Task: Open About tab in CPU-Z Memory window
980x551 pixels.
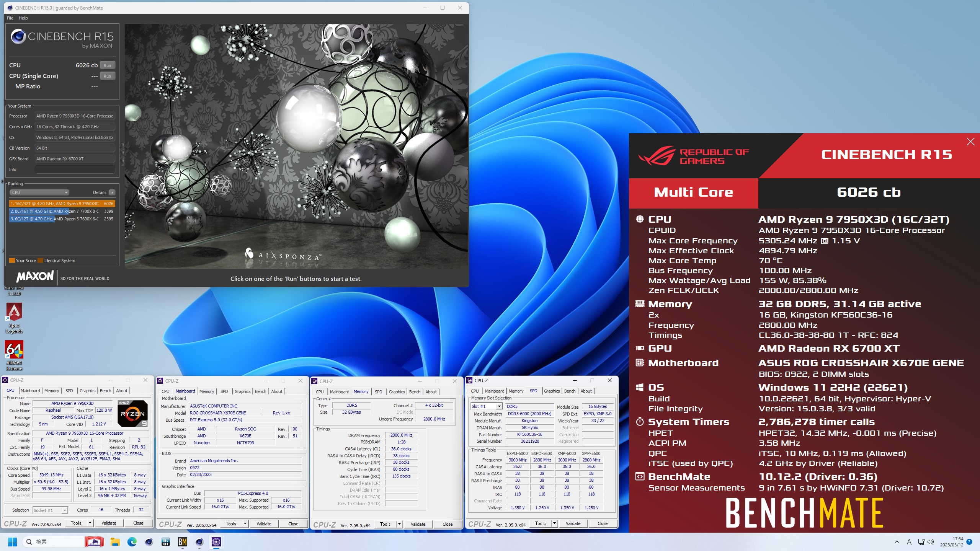Action: (x=431, y=392)
